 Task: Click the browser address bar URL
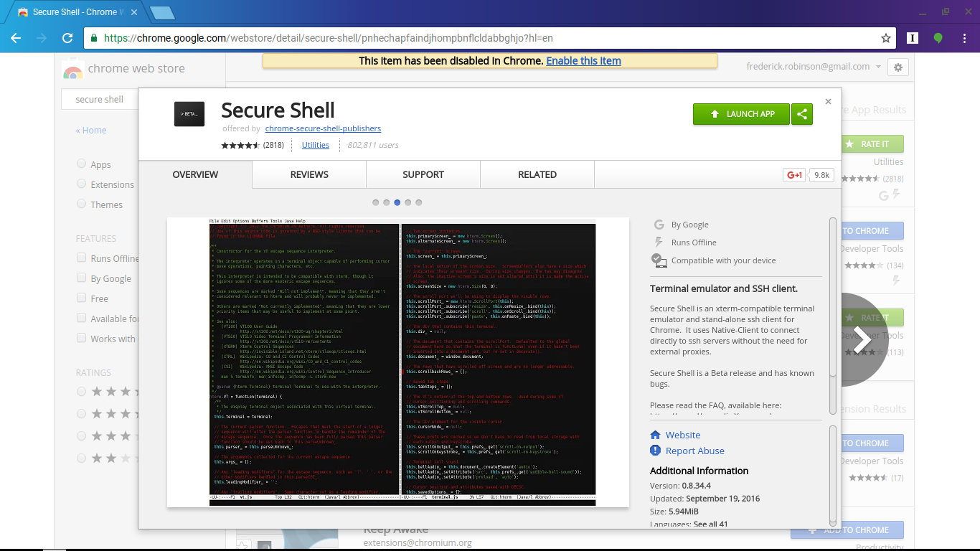tap(329, 38)
